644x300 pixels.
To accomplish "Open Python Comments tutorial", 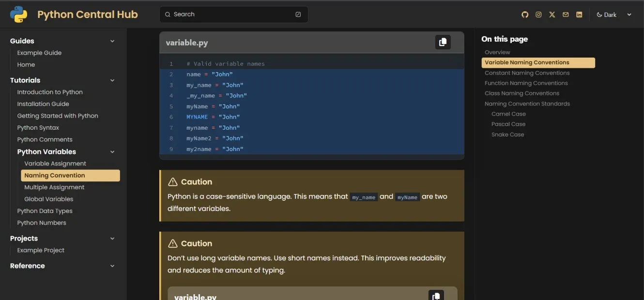I will (x=45, y=139).
